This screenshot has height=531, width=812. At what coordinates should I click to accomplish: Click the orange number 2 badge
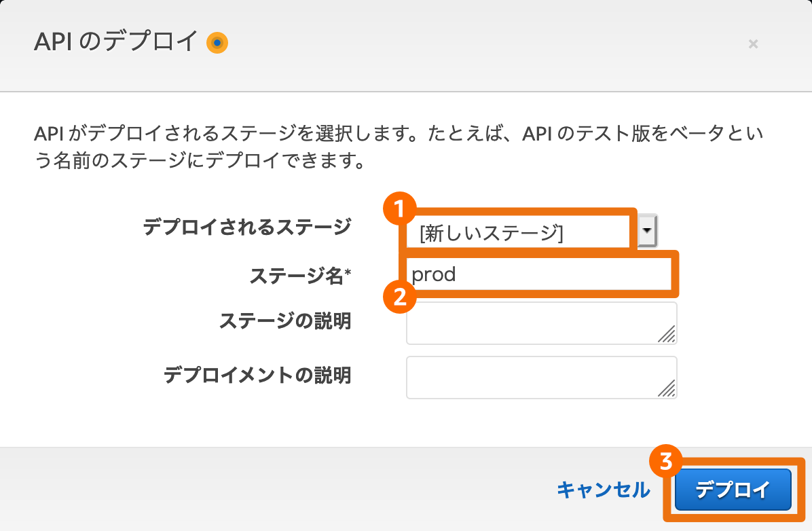tap(399, 297)
